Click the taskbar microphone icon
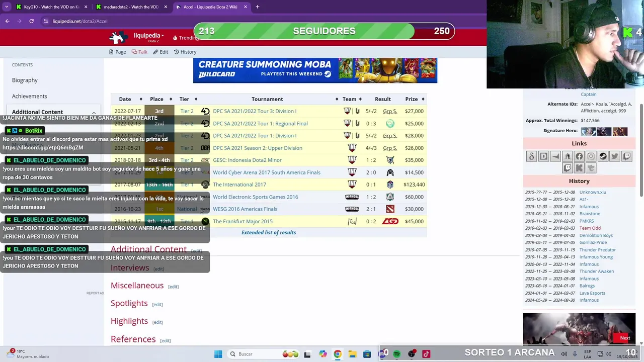This screenshot has width=644, height=362. pyautogui.click(x=575, y=354)
